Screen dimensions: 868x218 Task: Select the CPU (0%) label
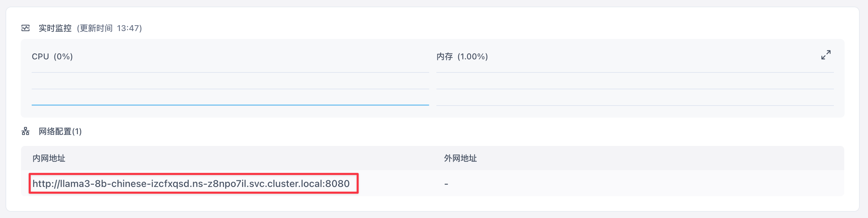click(x=52, y=57)
